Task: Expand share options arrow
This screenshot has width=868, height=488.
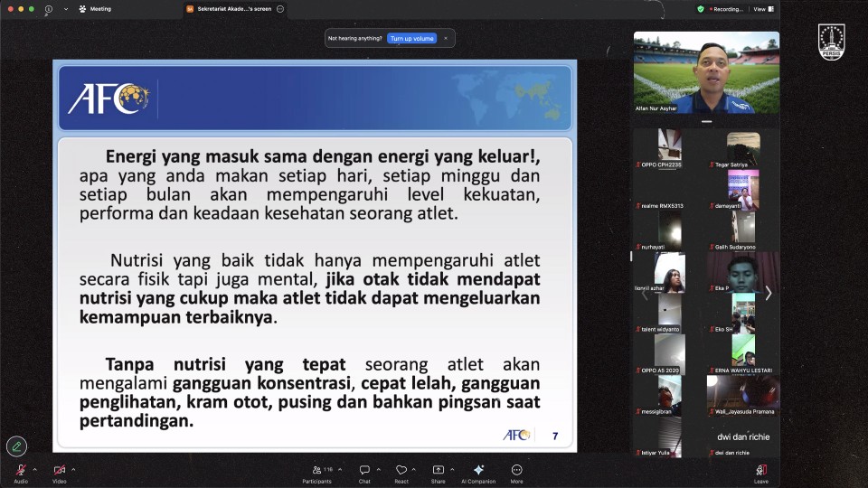Action: tap(452, 469)
